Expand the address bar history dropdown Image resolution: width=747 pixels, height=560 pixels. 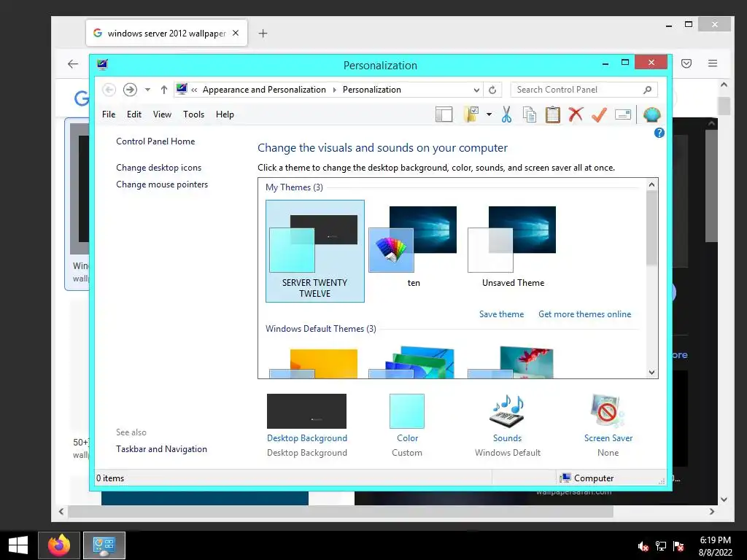click(476, 90)
